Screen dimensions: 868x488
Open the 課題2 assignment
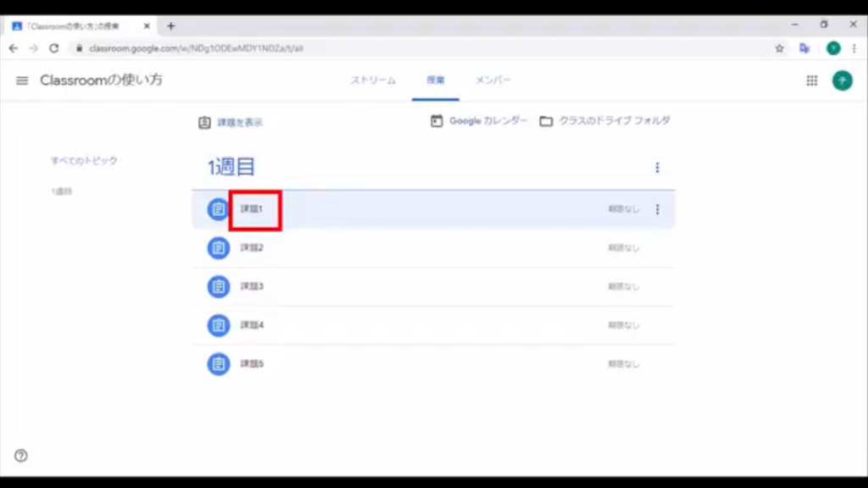(252, 248)
